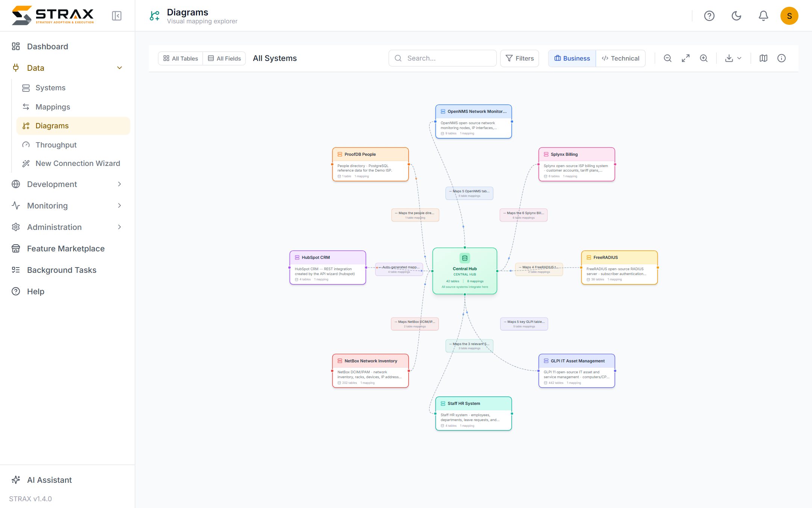Click the New Connection Wizard wand icon
The width and height of the screenshot is (812, 508).
pyautogui.click(x=26, y=163)
